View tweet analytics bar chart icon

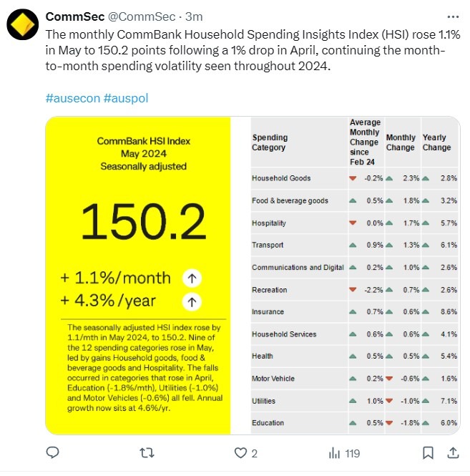coord(334,452)
